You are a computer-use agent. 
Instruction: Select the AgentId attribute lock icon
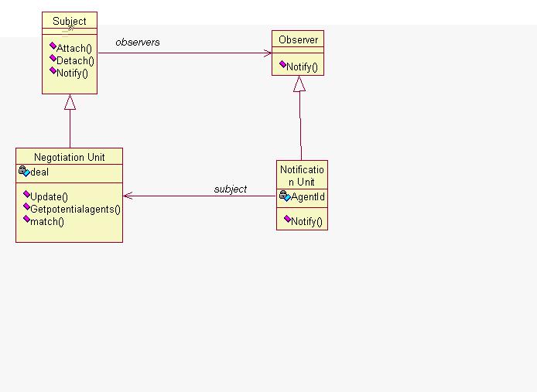coord(284,196)
